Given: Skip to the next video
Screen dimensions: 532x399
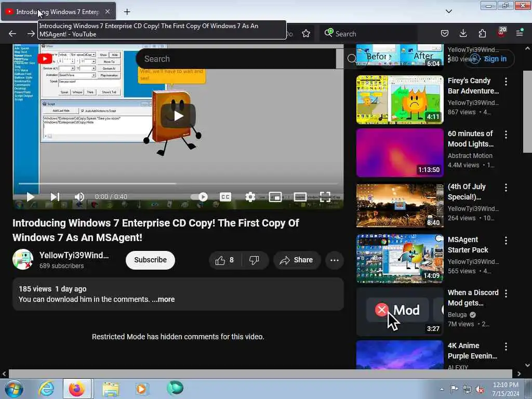Looking at the screenshot, I should coord(55,197).
